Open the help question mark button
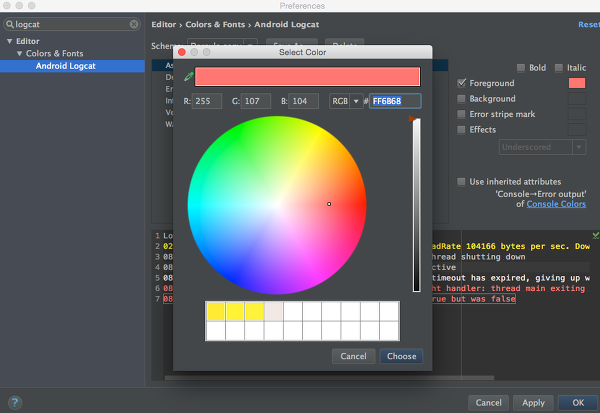 click(x=15, y=402)
